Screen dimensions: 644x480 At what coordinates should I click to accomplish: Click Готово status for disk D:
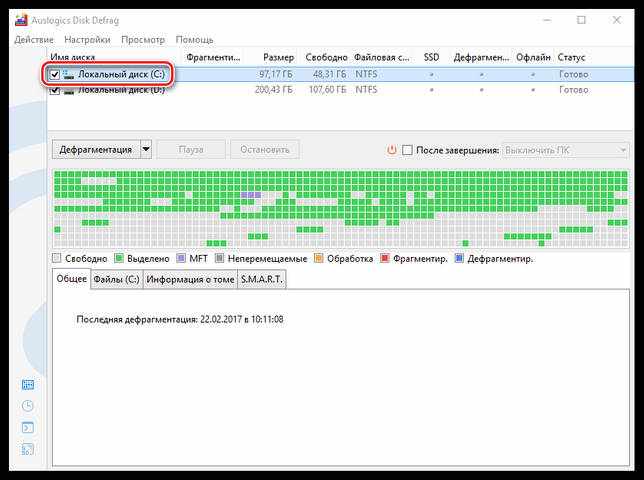tap(574, 90)
